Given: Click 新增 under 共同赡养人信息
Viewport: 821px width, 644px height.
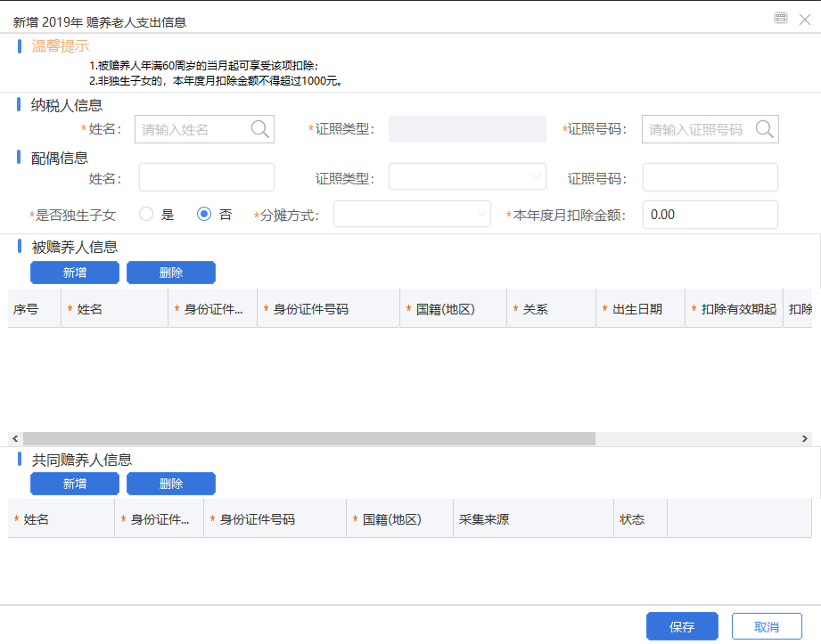Looking at the screenshot, I should [x=75, y=484].
